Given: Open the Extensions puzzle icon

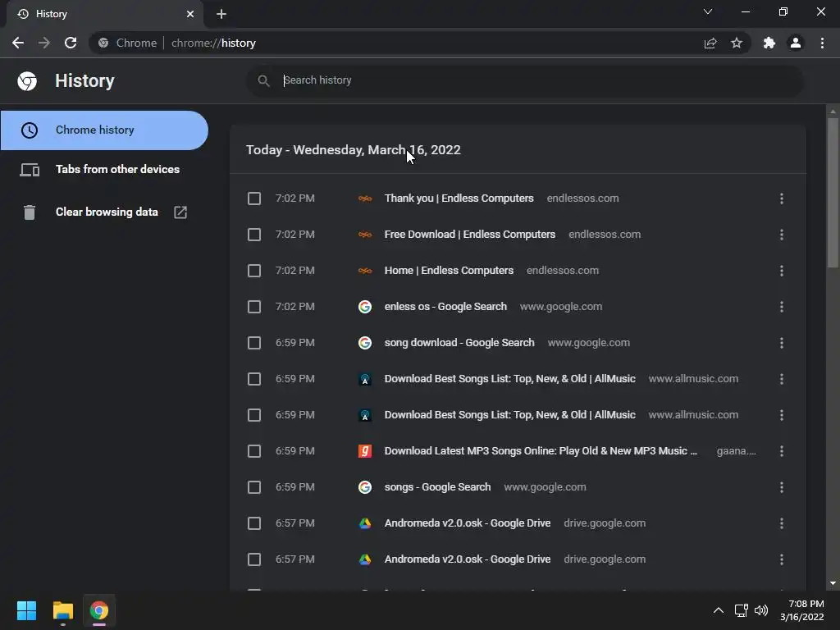Looking at the screenshot, I should pyautogui.click(x=769, y=43).
